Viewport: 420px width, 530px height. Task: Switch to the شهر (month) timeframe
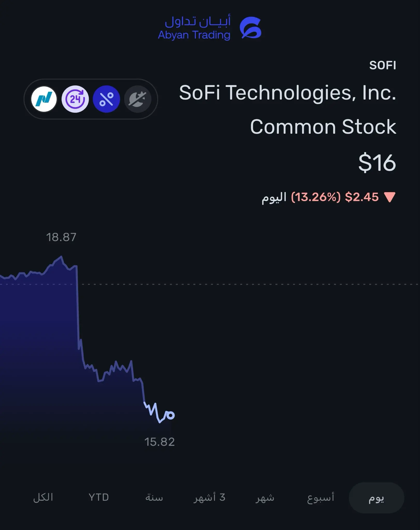point(265,497)
